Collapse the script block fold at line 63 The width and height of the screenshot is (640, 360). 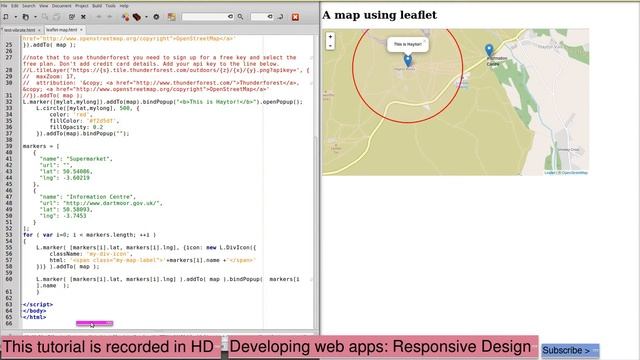click(x=21, y=304)
